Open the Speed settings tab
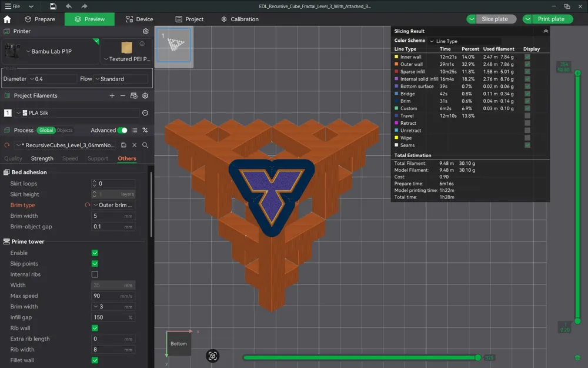This screenshot has width=588, height=368. 70,158
